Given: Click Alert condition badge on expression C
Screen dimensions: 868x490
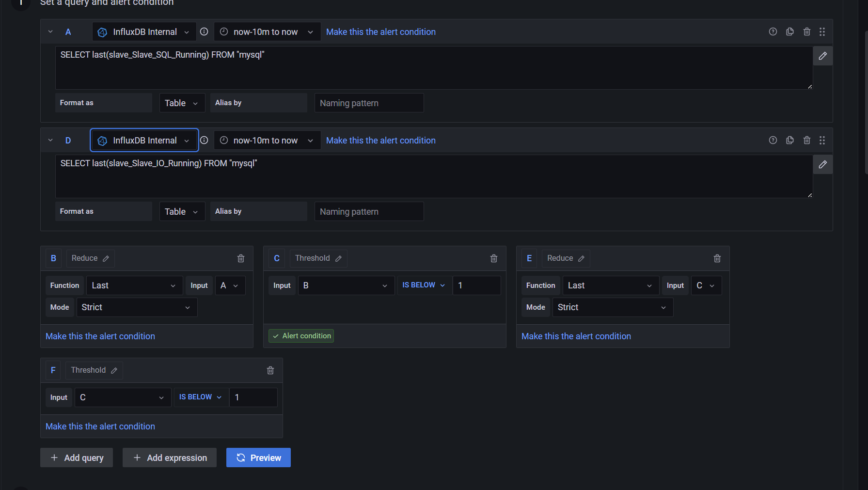Looking at the screenshot, I should click(301, 336).
